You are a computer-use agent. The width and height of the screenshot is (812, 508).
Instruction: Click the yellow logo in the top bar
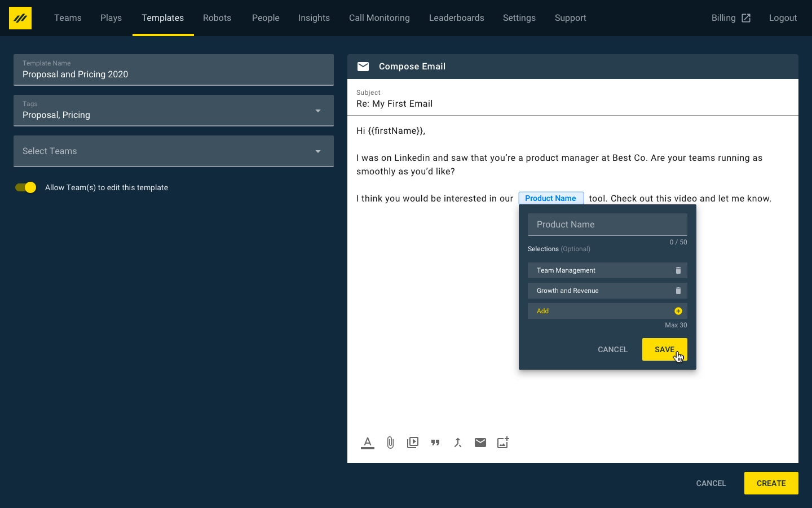pos(20,17)
